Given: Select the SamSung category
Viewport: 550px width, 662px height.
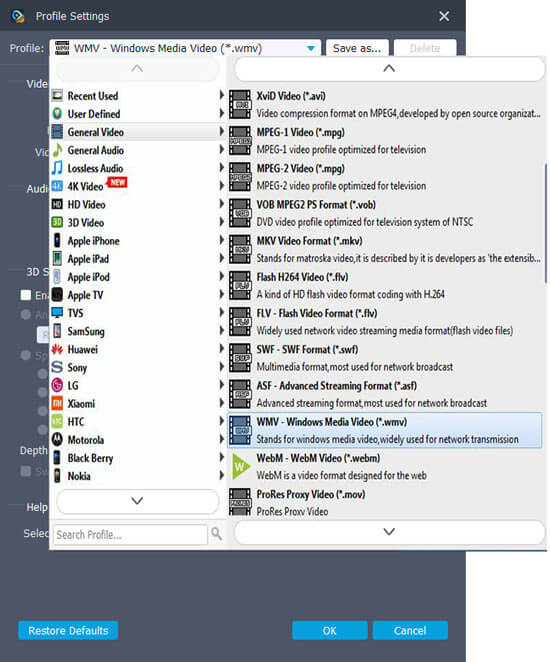Looking at the screenshot, I should (138, 331).
